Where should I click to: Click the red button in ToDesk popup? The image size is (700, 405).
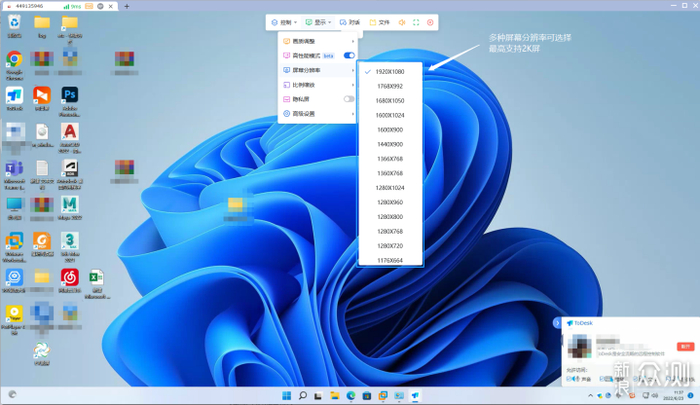(x=685, y=346)
